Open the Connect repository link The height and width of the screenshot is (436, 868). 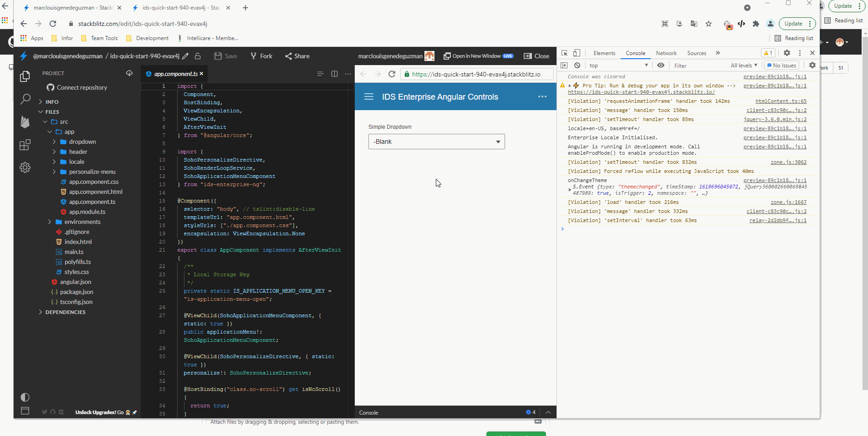click(x=81, y=87)
